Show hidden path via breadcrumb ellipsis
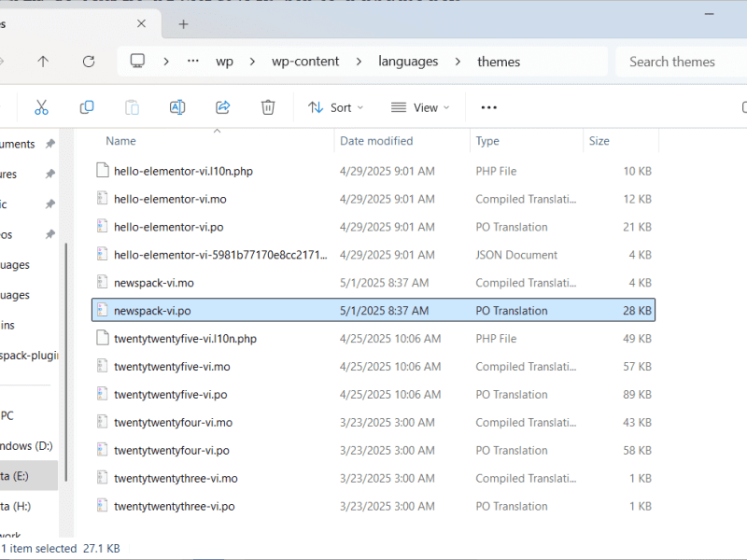 click(193, 61)
